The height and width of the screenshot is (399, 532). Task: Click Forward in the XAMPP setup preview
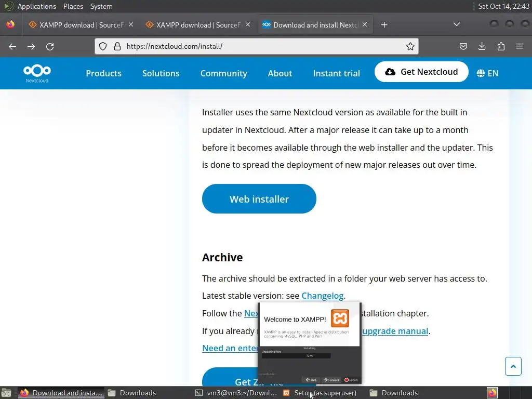coord(331,380)
